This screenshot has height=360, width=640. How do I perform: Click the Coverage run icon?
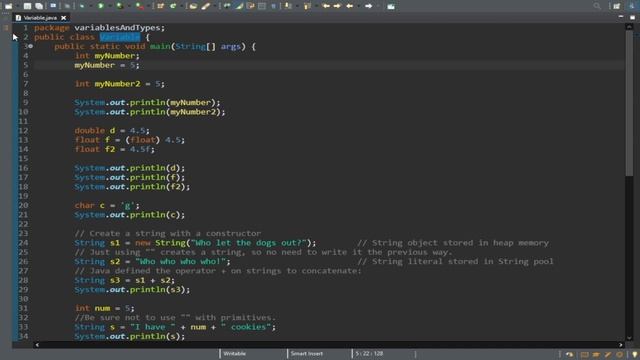pyautogui.click(x=120, y=6)
